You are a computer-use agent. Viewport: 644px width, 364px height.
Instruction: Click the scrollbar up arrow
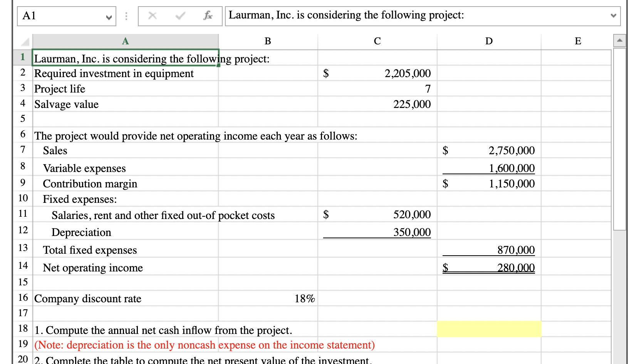point(620,40)
